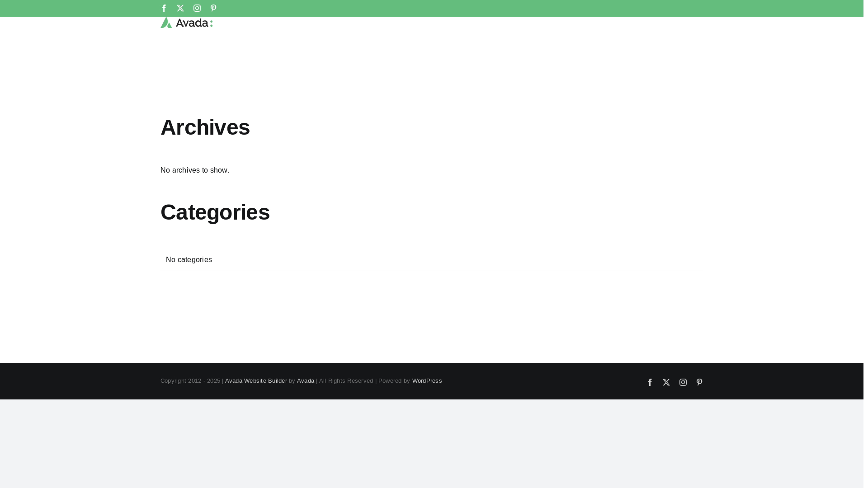This screenshot has height=488, width=868.
Task: Open Facebook icon in top green bar
Action: click(164, 8)
